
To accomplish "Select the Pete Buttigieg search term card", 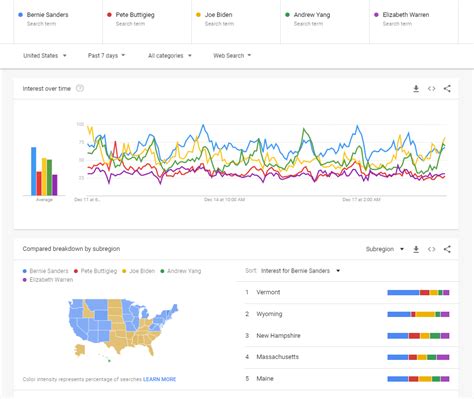I will (x=147, y=19).
